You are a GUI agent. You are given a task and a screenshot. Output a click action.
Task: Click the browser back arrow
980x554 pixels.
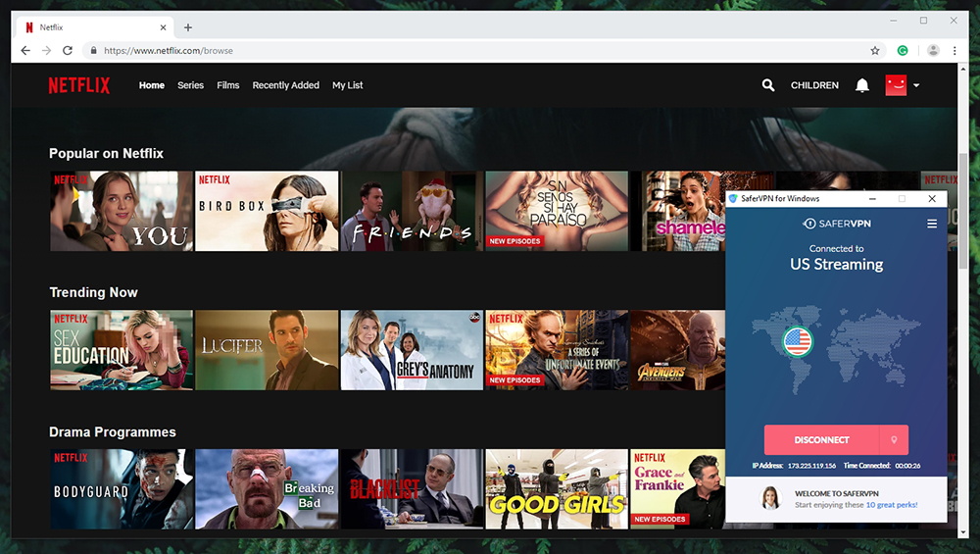[25, 51]
